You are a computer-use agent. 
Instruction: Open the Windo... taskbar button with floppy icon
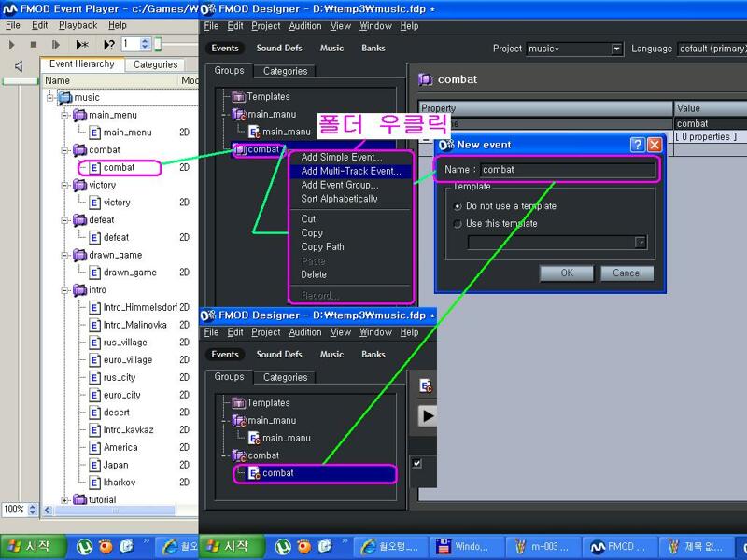(x=466, y=547)
